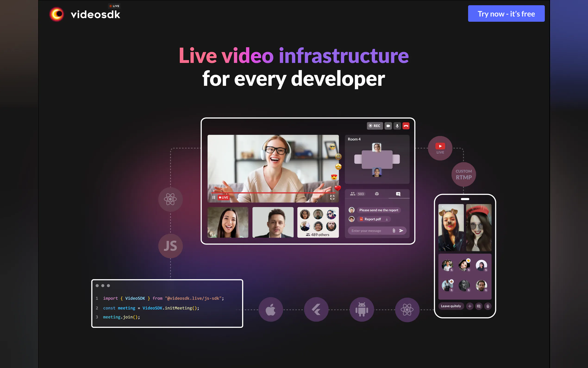Click the send message arrow icon
Viewport: 588px width, 368px height.
coord(401,231)
